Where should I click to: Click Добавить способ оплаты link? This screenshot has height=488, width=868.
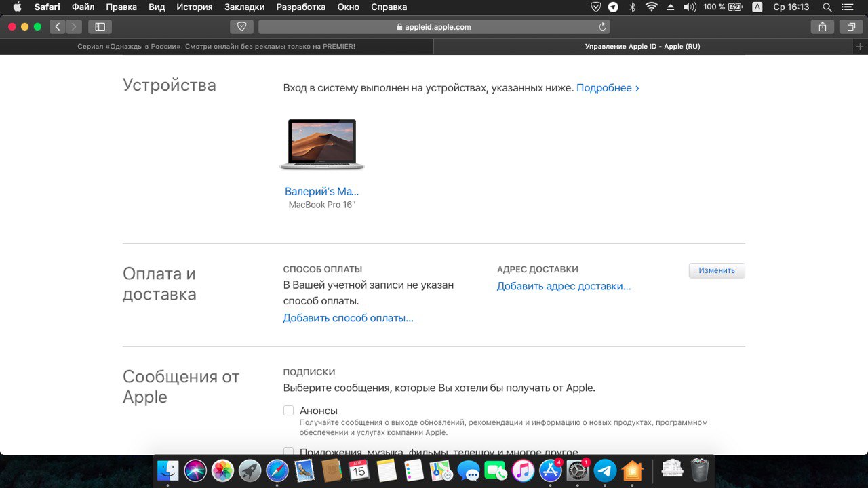point(349,318)
